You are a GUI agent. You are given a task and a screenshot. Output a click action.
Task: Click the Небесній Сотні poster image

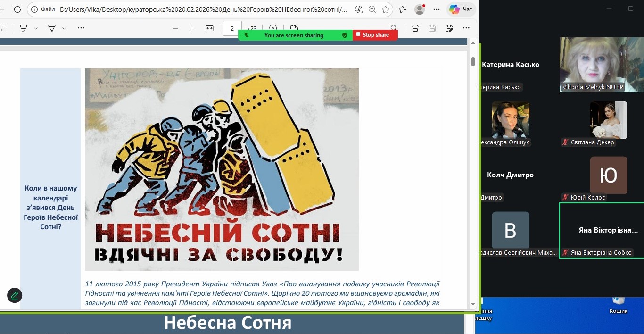point(222,169)
